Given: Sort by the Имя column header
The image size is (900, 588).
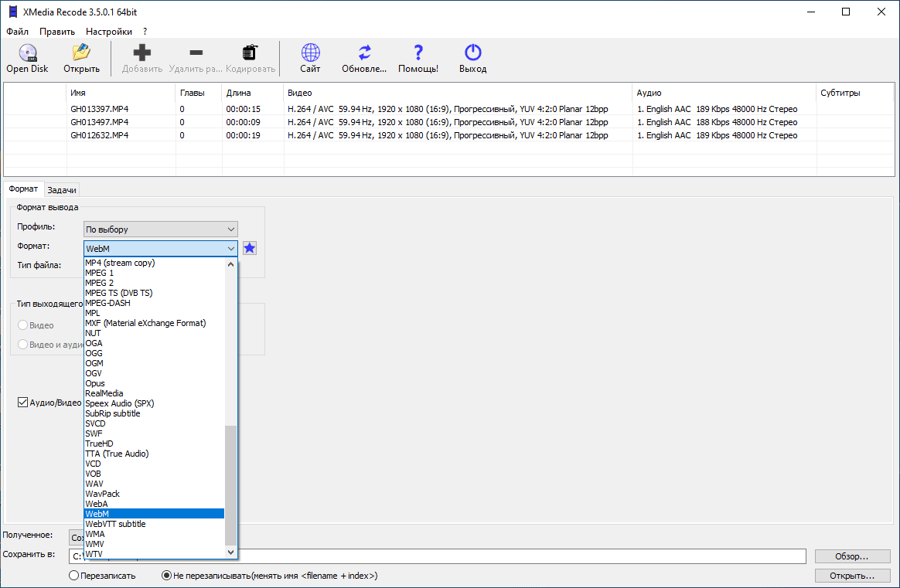Looking at the screenshot, I should [121, 93].
